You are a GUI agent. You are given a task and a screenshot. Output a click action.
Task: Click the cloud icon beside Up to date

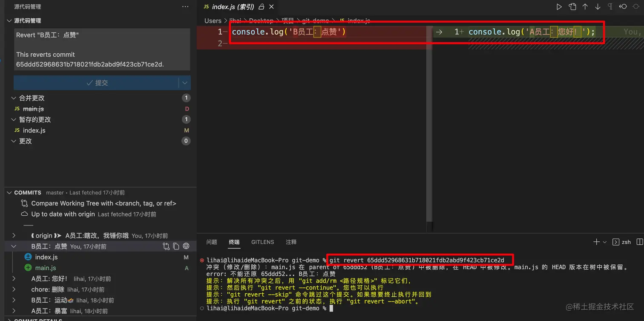click(24, 214)
